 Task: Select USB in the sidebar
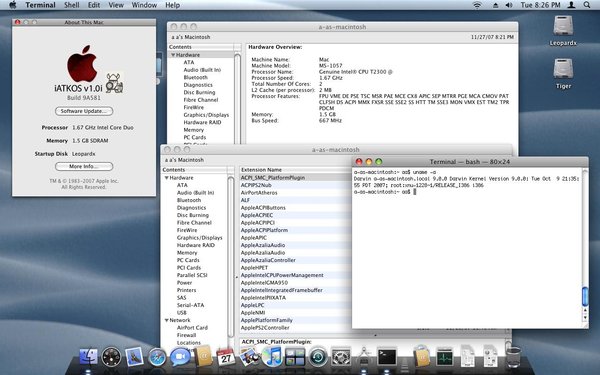click(181, 313)
